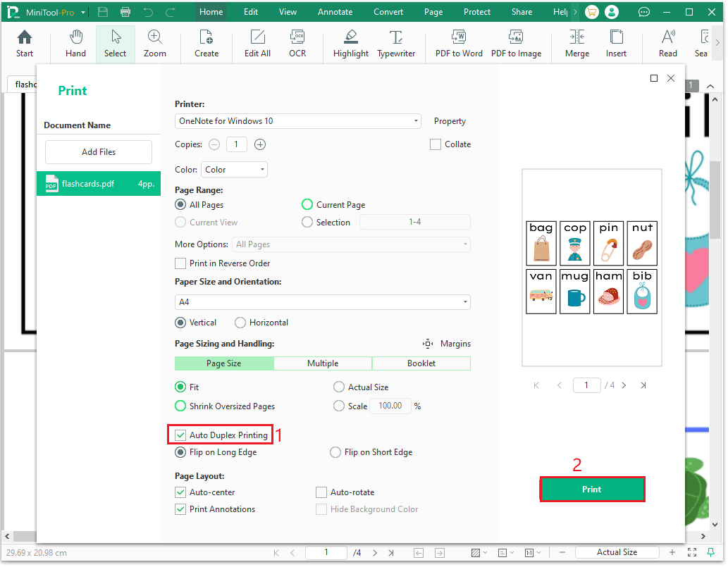The image size is (728, 567).
Task: Enter full screen mode in status bar
Action: (x=692, y=553)
